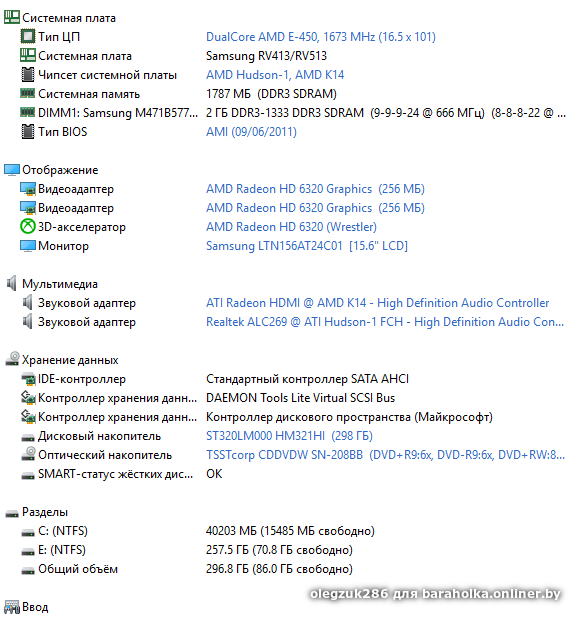Click the C: (NTFS) partition icon
The width and height of the screenshot is (584, 617).
tap(28, 532)
